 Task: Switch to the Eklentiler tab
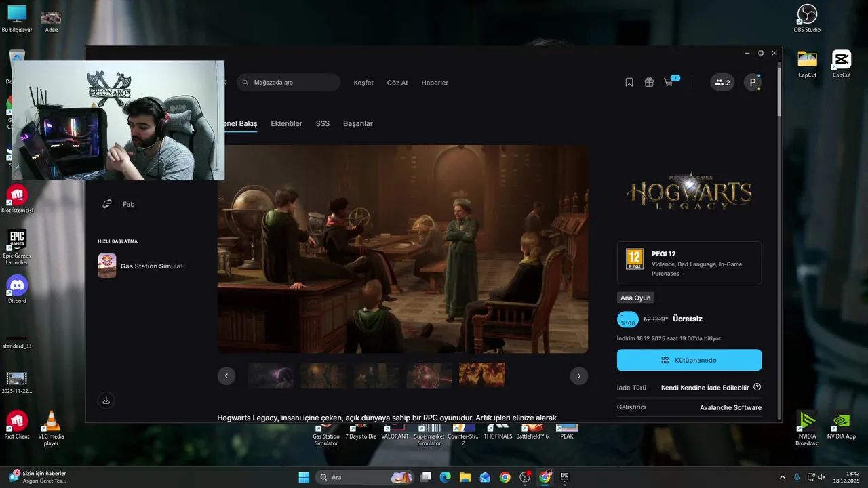click(286, 123)
